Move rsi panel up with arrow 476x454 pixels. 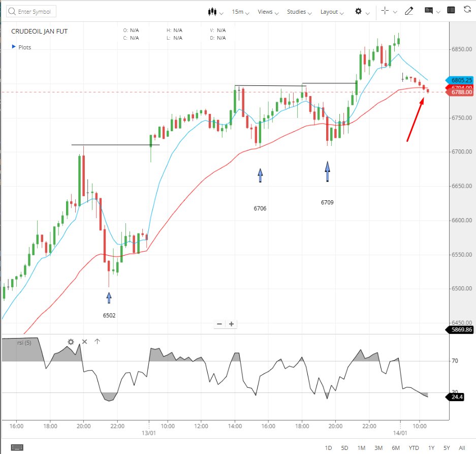tap(97, 342)
